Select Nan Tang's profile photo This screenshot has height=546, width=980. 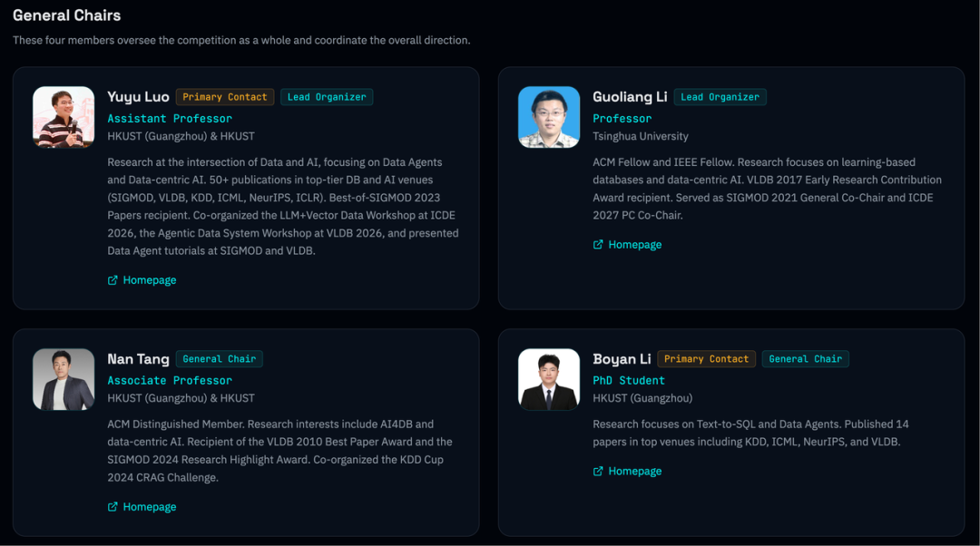pyautogui.click(x=64, y=379)
